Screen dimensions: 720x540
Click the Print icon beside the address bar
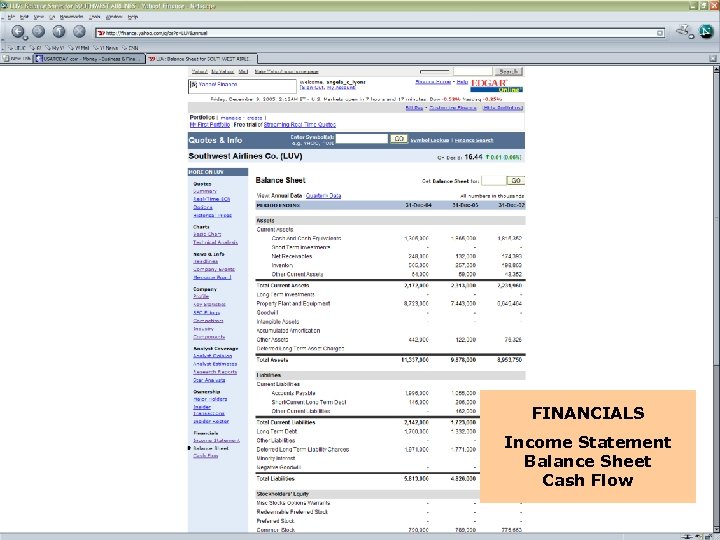684,31
